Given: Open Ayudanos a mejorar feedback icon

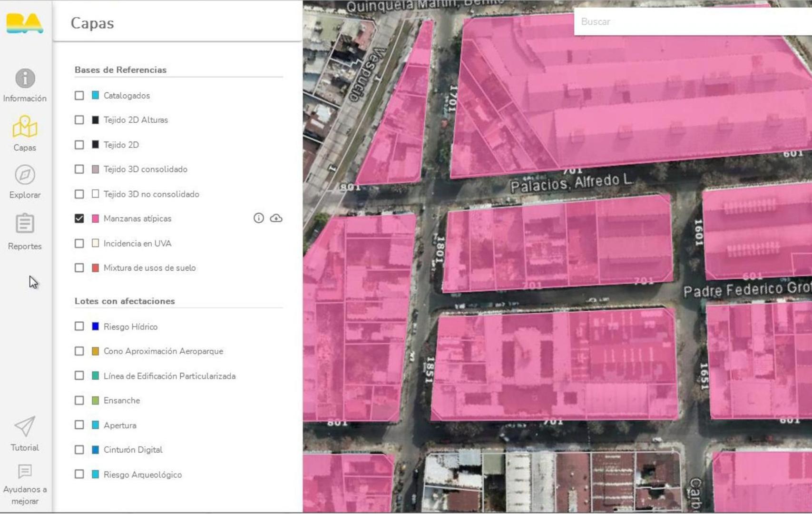Looking at the screenshot, I should coord(25,472).
